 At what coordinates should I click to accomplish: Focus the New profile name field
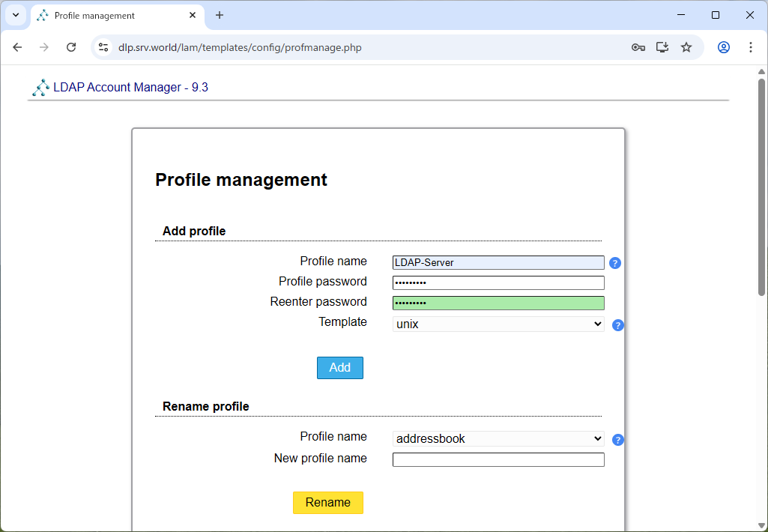[498, 459]
